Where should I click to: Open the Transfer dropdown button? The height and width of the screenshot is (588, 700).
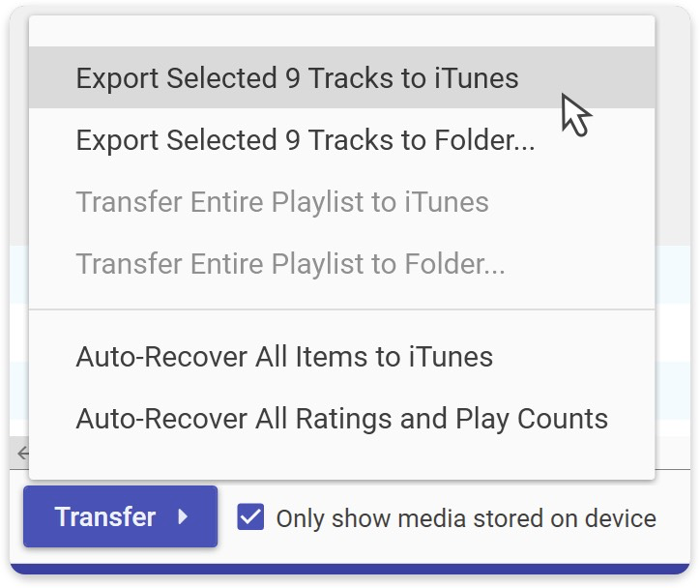tap(120, 516)
